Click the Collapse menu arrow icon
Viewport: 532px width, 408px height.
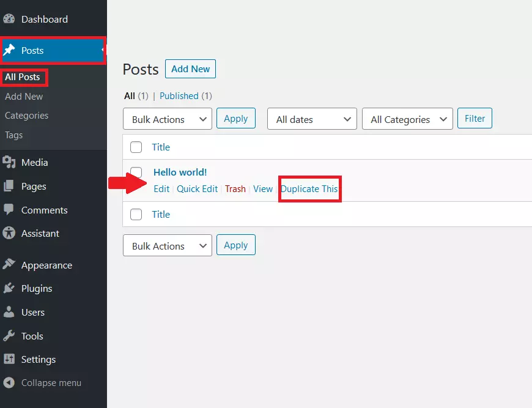click(9, 382)
